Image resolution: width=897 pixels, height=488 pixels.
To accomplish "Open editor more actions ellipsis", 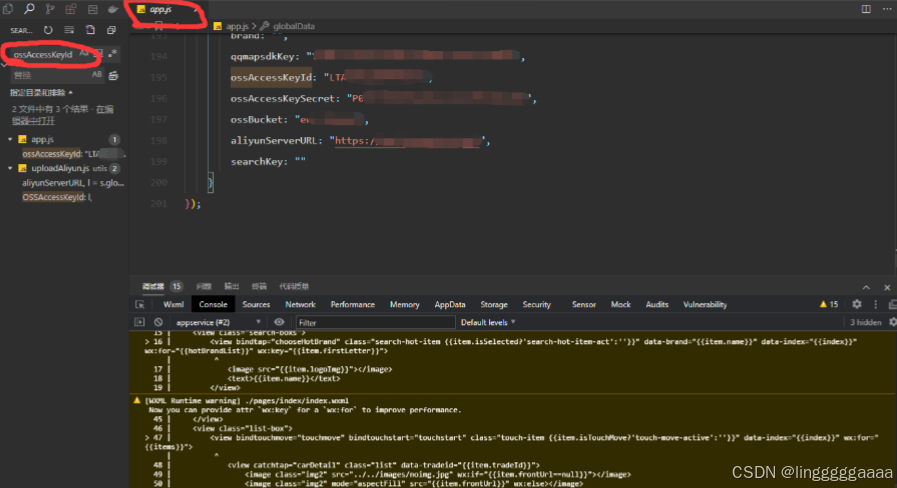I will [887, 9].
